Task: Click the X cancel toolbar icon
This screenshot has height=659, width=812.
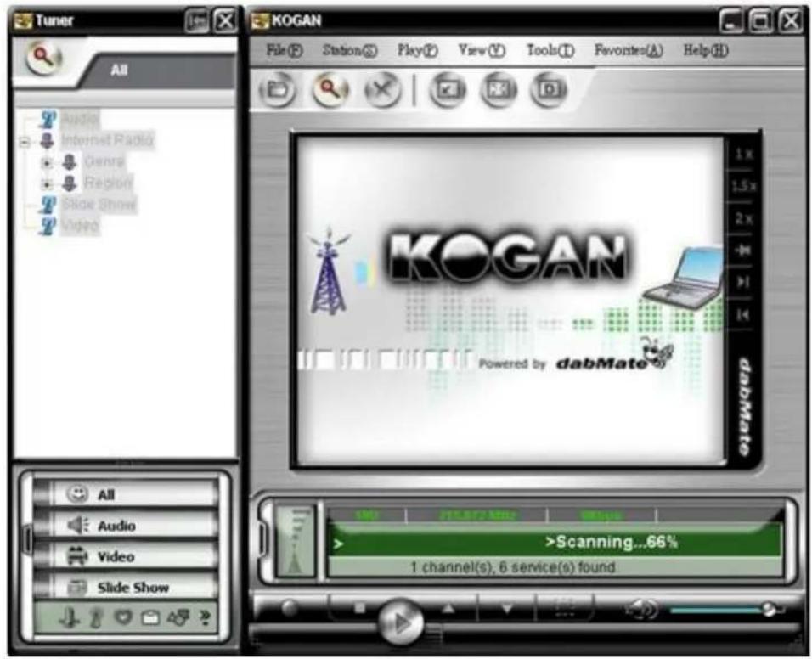Action: coord(382,90)
